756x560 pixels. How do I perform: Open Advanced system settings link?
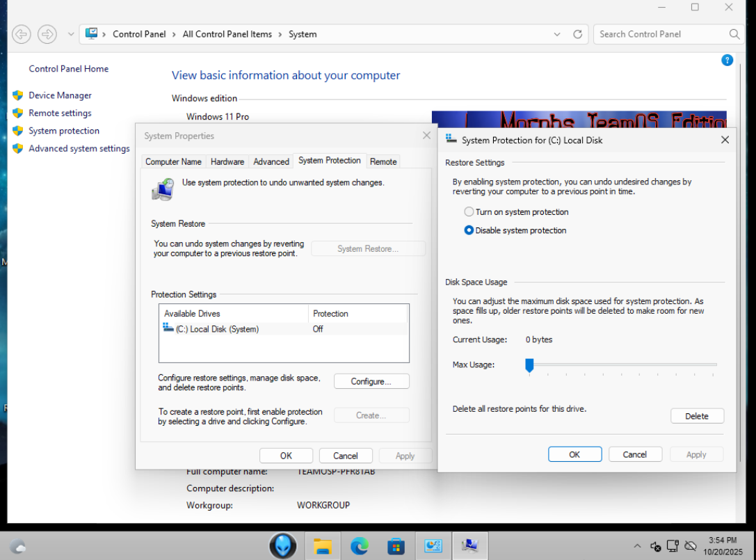[x=79, y=149]
